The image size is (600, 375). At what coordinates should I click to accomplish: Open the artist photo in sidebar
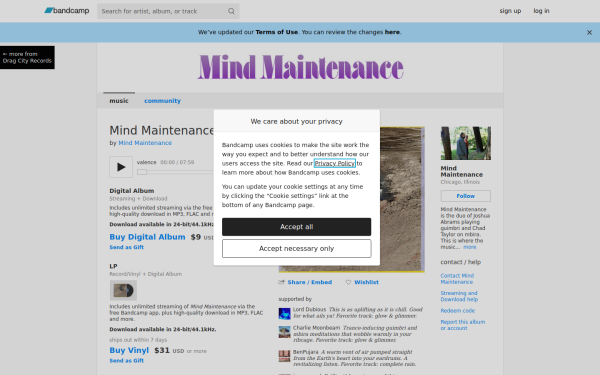tap(466, 143)
